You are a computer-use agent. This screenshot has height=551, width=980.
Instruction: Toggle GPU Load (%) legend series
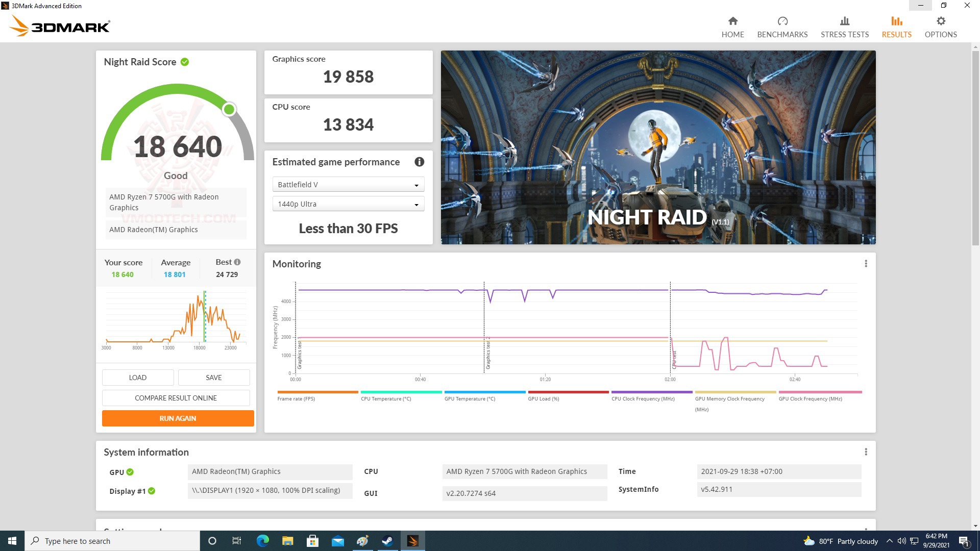pos(543,398)
